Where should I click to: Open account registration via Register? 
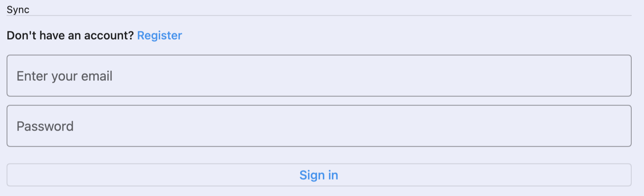click(160, 36)
